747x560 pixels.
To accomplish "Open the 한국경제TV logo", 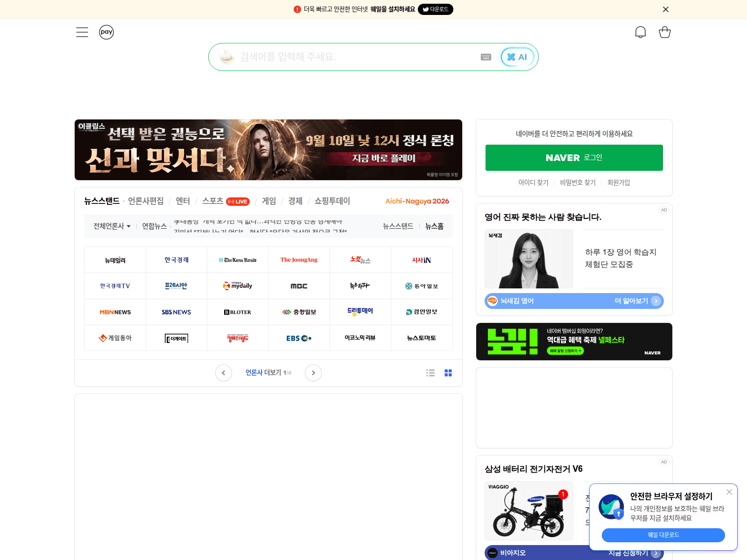I will (115, 286).
